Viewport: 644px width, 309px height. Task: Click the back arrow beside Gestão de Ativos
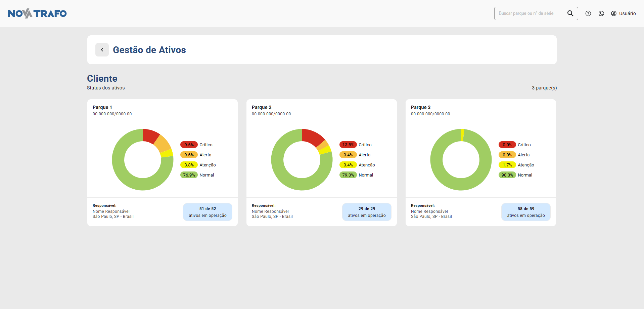pos(102,50)
